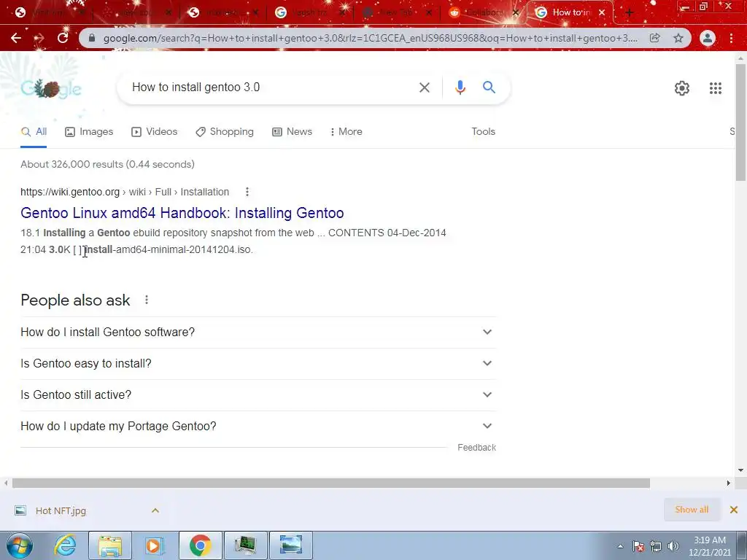The image size is (747, 560).
Task: Switch to Shopping results tab
Action: tap(225, 131)
